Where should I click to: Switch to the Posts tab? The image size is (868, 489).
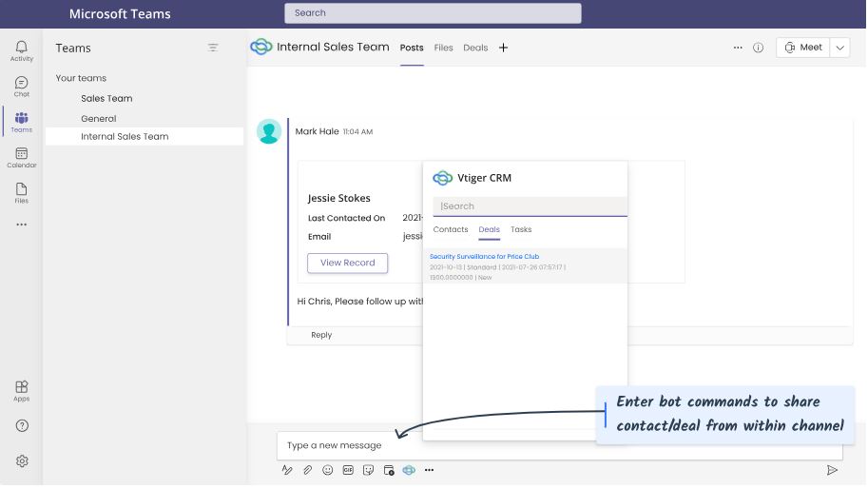pyautogui.click(x=412, y=48)
